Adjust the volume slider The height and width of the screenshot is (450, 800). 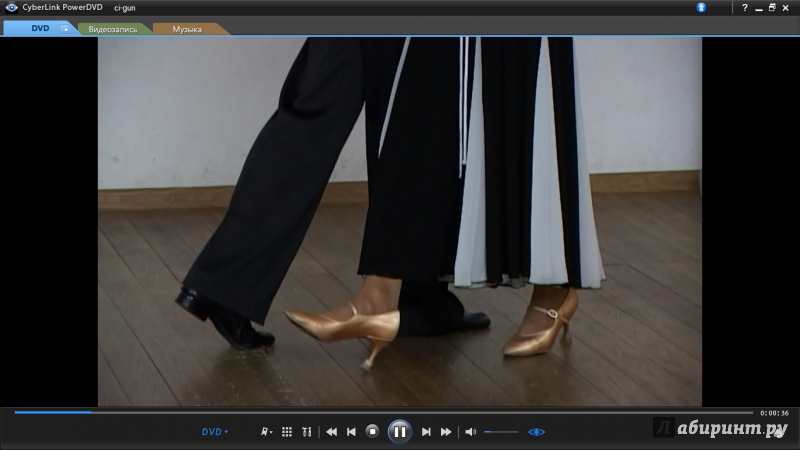(501, 431)
